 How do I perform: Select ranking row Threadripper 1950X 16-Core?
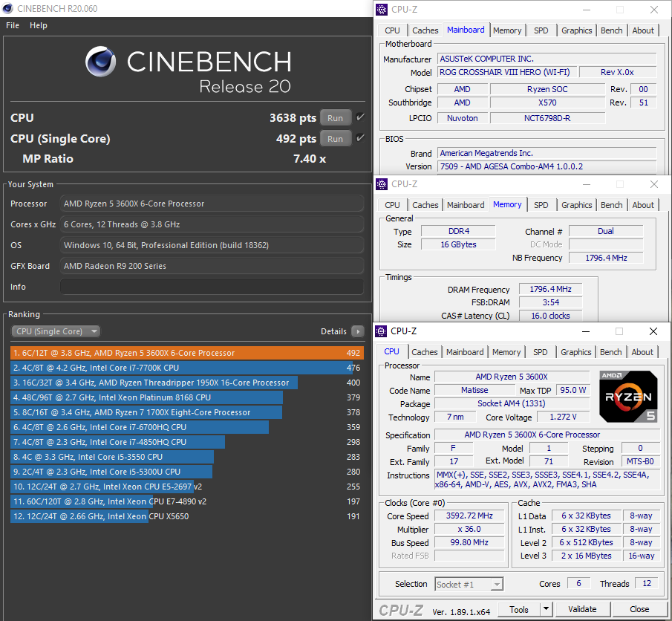coord(187,383)
